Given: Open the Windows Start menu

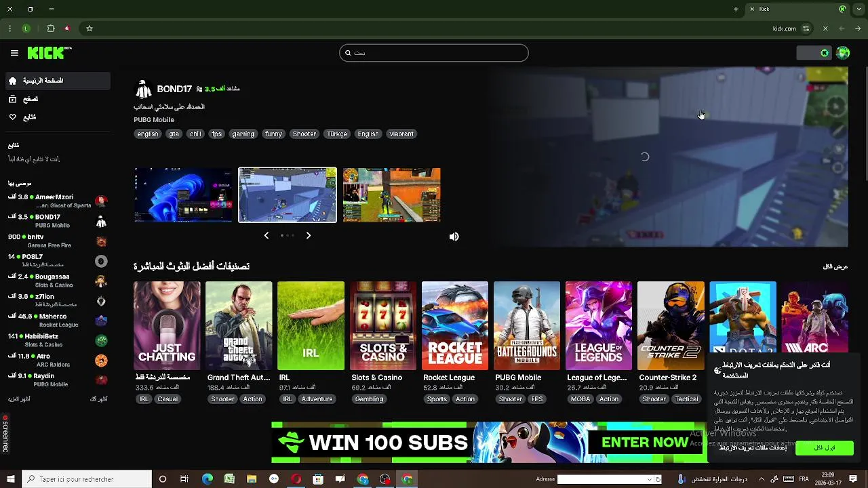Looking at the screenshot, I should click(x=10, y=479).
